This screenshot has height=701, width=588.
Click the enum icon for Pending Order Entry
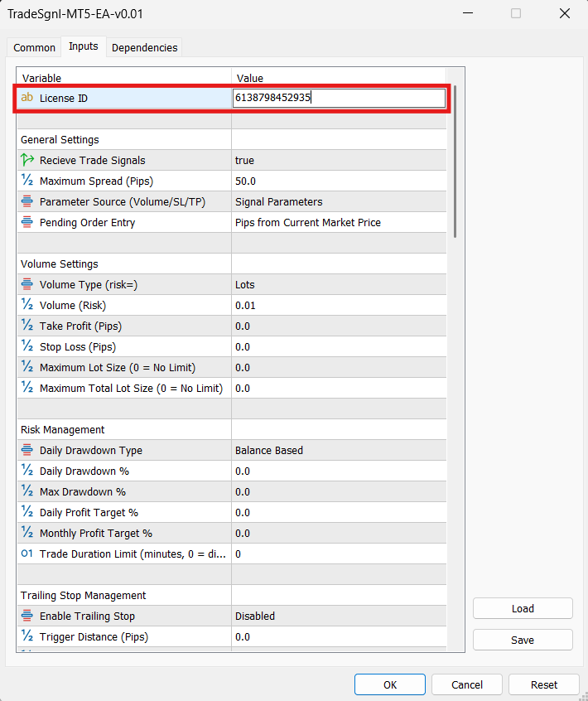pos(27,222)
